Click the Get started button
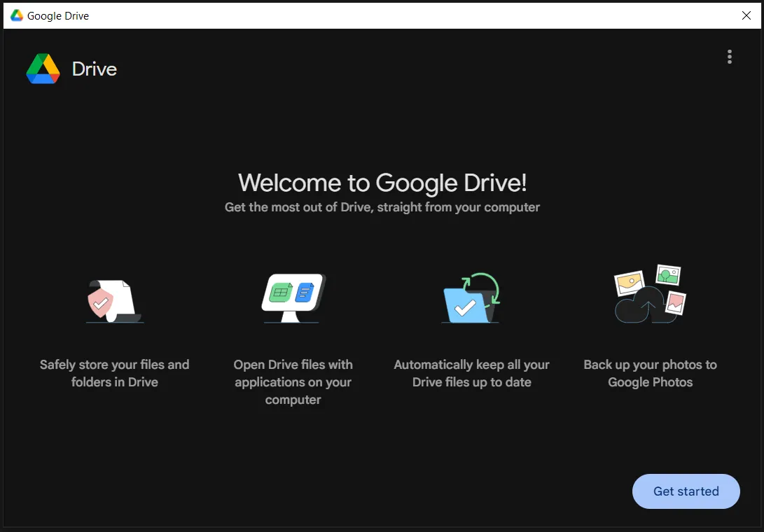 [x=686, y=491]
